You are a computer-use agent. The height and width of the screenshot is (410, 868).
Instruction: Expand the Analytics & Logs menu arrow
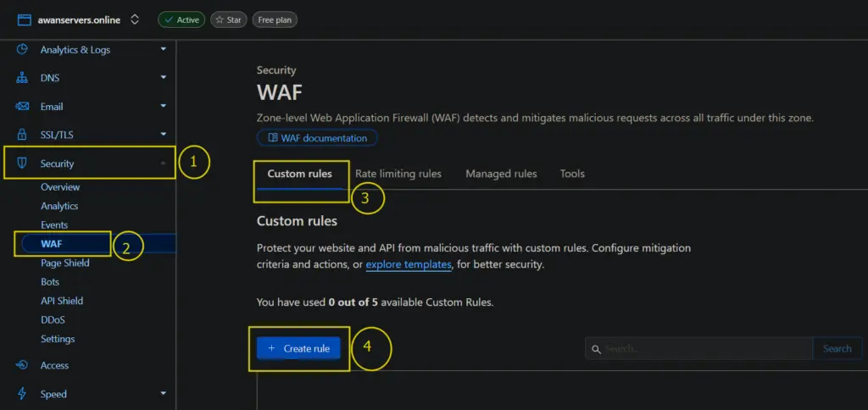click(x=164, y=49)
